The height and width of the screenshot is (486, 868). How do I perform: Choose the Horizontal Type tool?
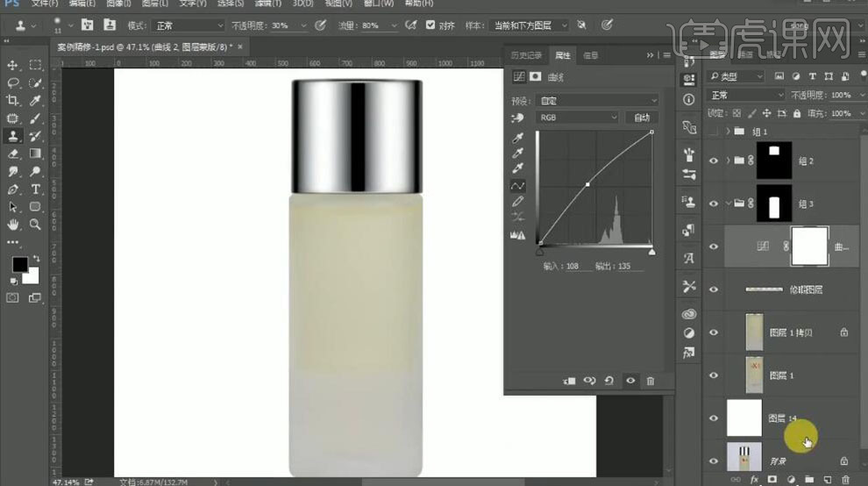tap(36, 189)
